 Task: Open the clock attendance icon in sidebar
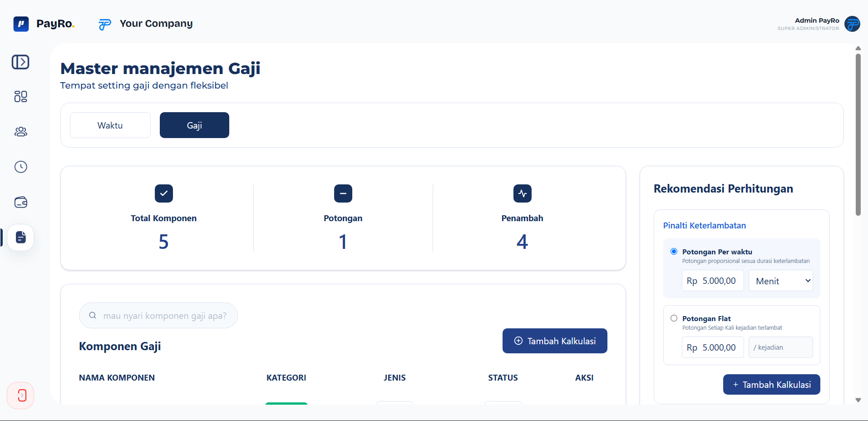(x=20, y=167)
